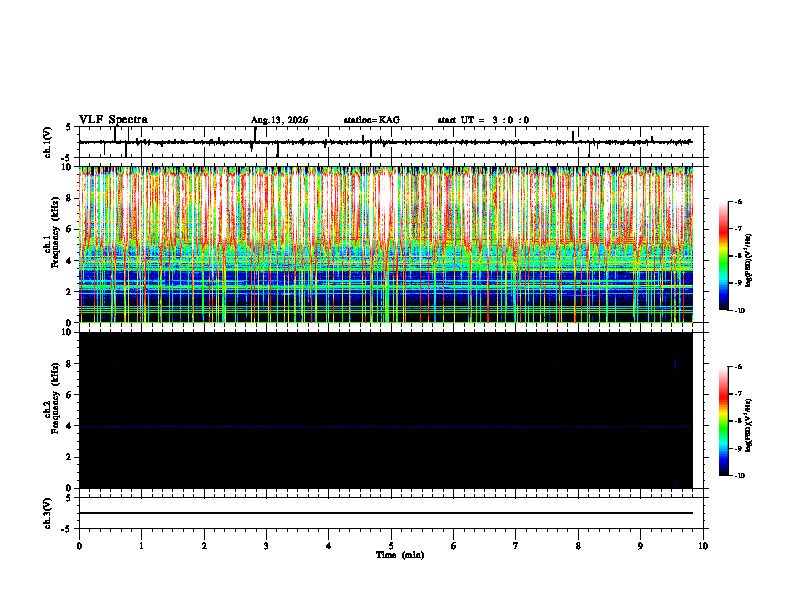Click the ch.3(V) waveform axis label
This screenshot has width=792, height=612.
point(48,513)
